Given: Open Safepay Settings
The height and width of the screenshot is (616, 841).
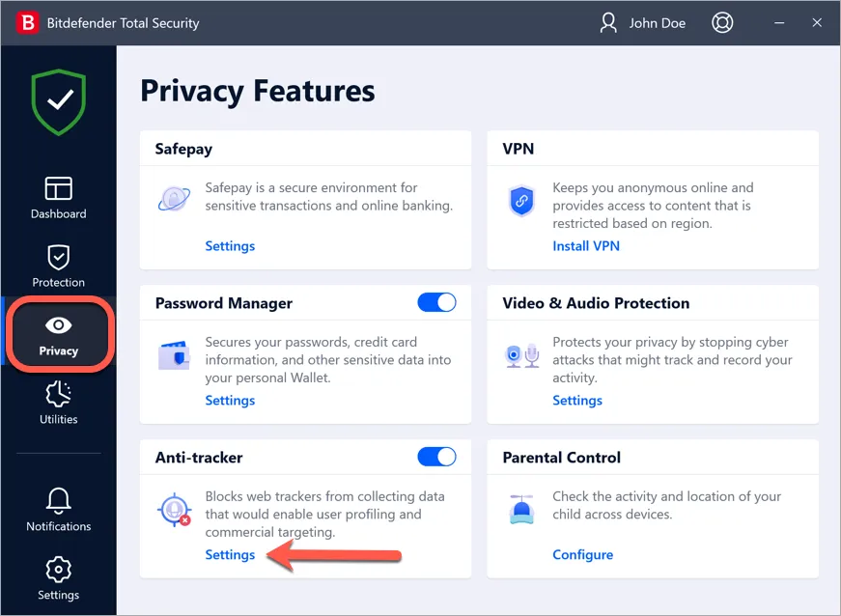Looking at the screenshot, I should click(230, 245).
